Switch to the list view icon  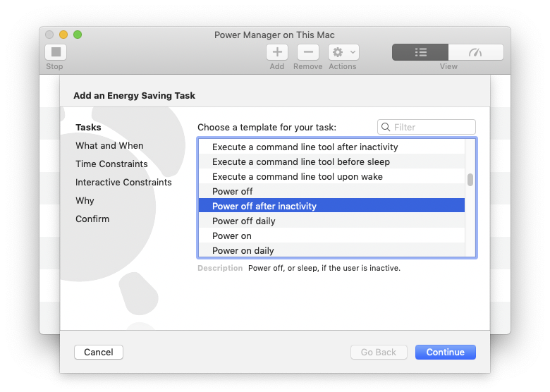click(420, 52)
